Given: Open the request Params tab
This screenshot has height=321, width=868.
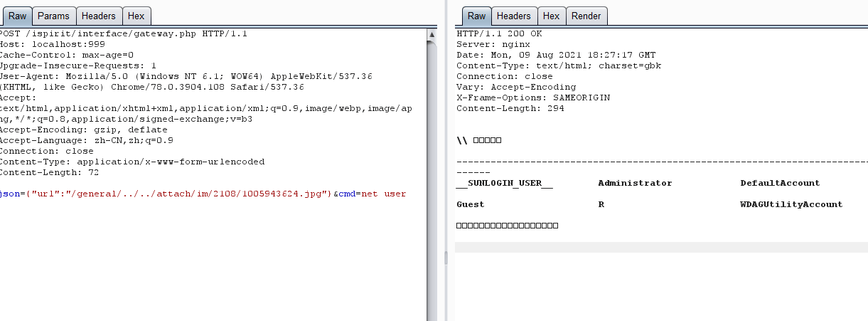Looking at the screenshot, I should pos(54,16).
